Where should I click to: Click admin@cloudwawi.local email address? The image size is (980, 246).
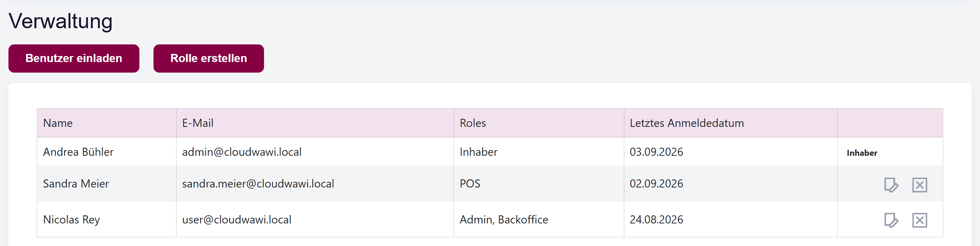(x=241, y=152)
